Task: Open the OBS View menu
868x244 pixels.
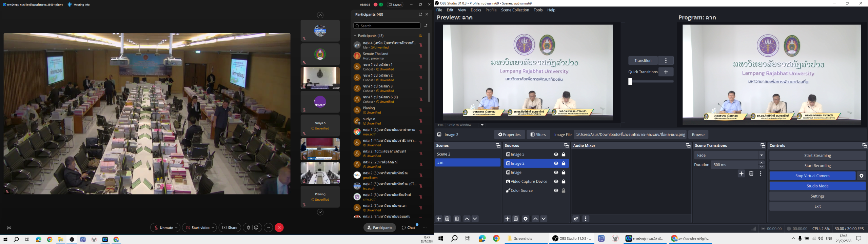Action: (x=462, y=10)
